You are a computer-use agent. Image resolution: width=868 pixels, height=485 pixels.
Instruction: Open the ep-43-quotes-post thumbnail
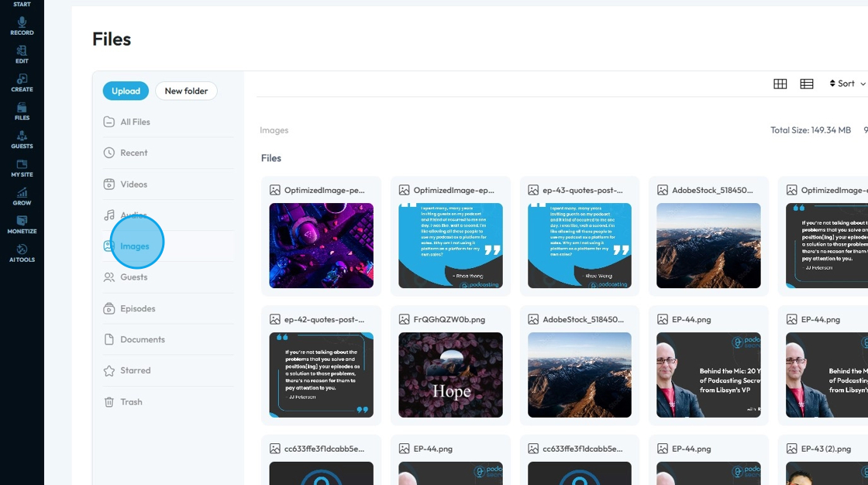click(580, 246)
